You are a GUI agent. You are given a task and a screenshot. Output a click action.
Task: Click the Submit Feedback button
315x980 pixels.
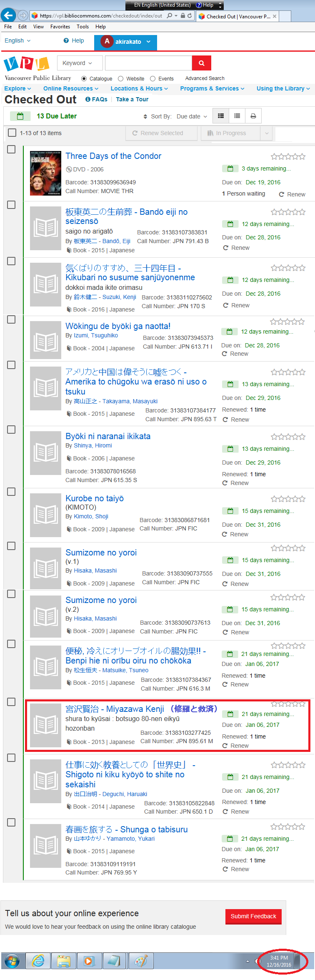click(253, 916)
